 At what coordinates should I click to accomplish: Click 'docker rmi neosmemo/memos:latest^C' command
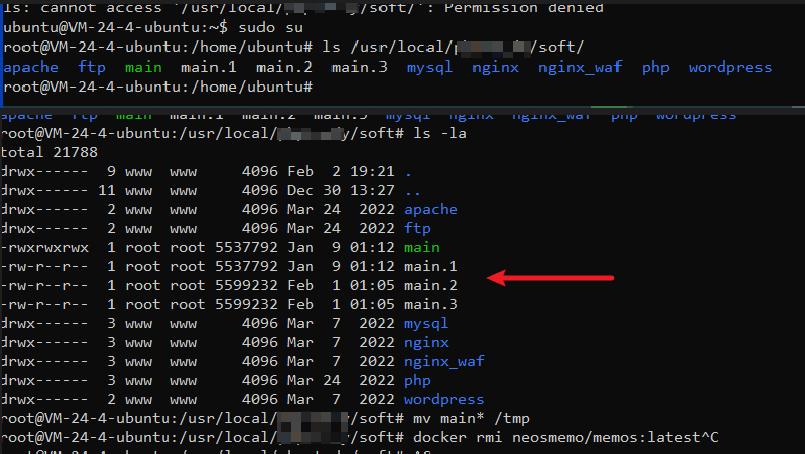click(566, 438)
